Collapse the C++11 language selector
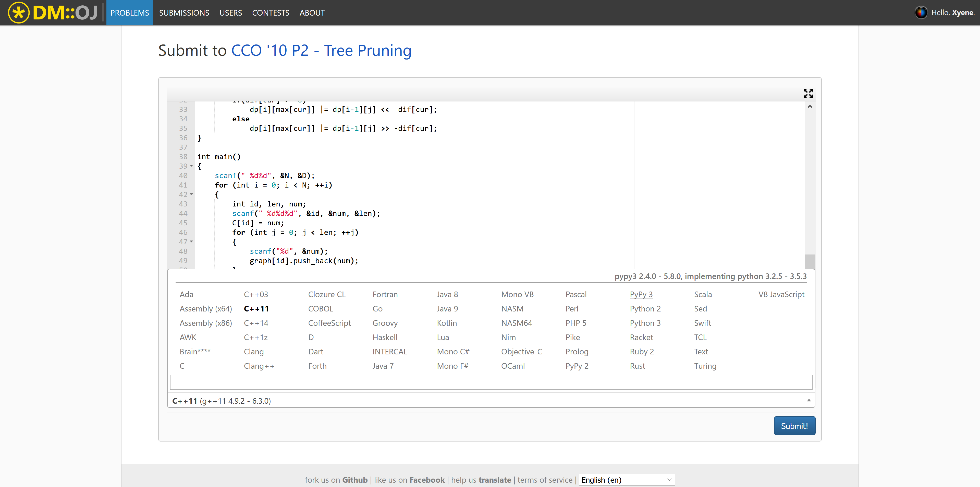 tap(808, 400)
